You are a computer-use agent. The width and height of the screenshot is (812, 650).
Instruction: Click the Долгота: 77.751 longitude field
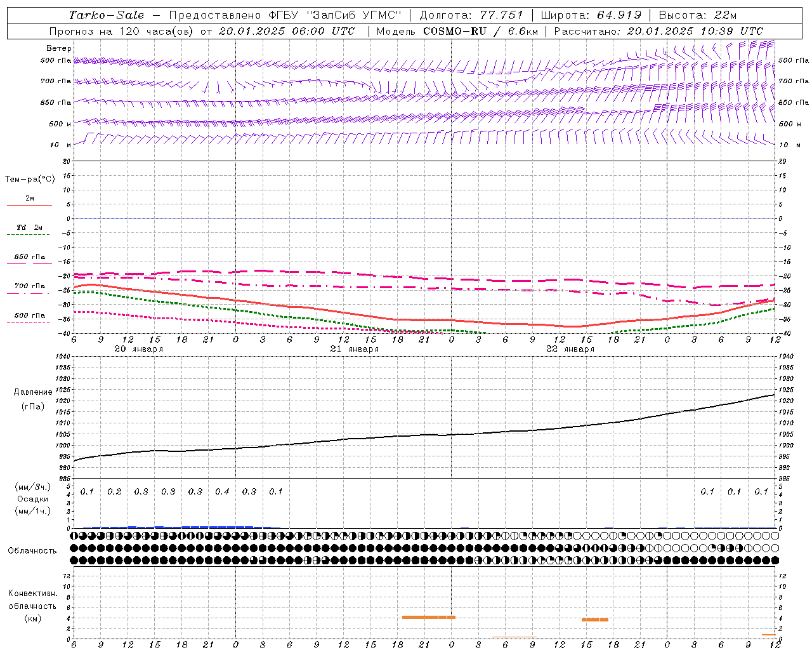tap(471, 15)
